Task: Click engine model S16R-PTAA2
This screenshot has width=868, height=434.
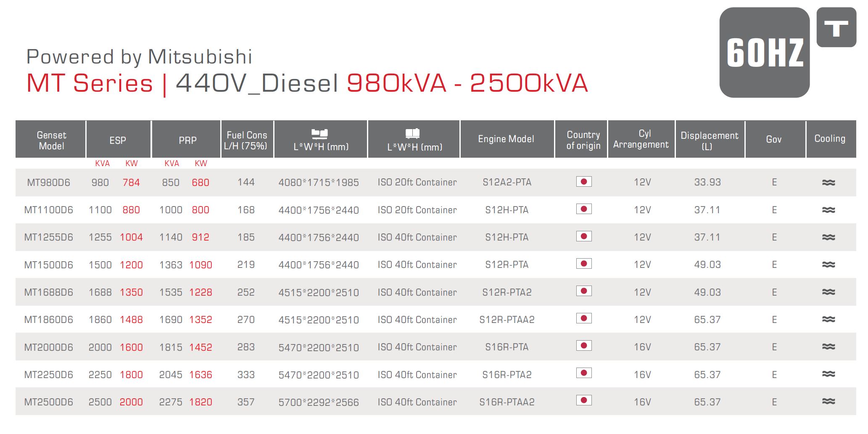Action: click(x=507, y=402)
